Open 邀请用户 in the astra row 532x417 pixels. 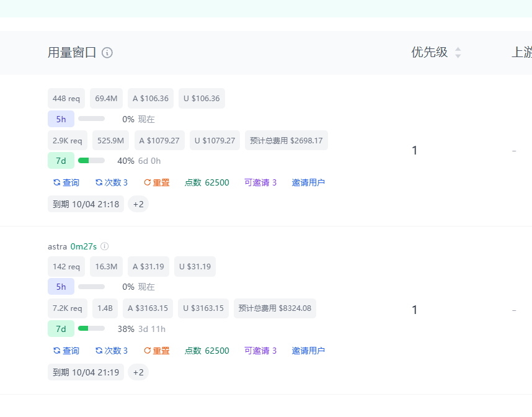(308, 351)
